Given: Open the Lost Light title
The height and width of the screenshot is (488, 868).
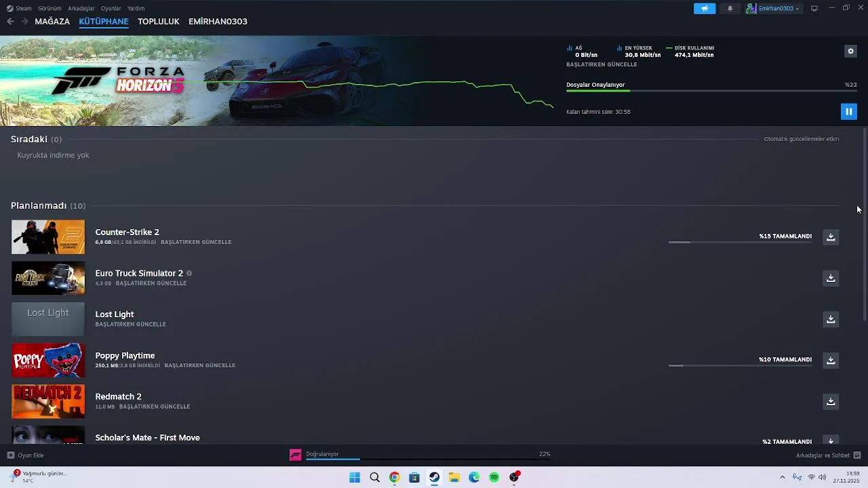Looking at the screenshot, I should 115,314.
